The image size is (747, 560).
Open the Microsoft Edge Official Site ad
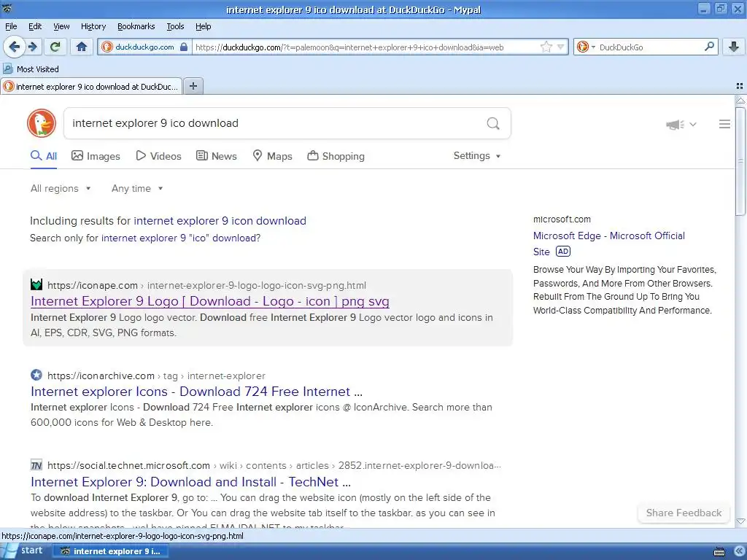tap(609, 244)
